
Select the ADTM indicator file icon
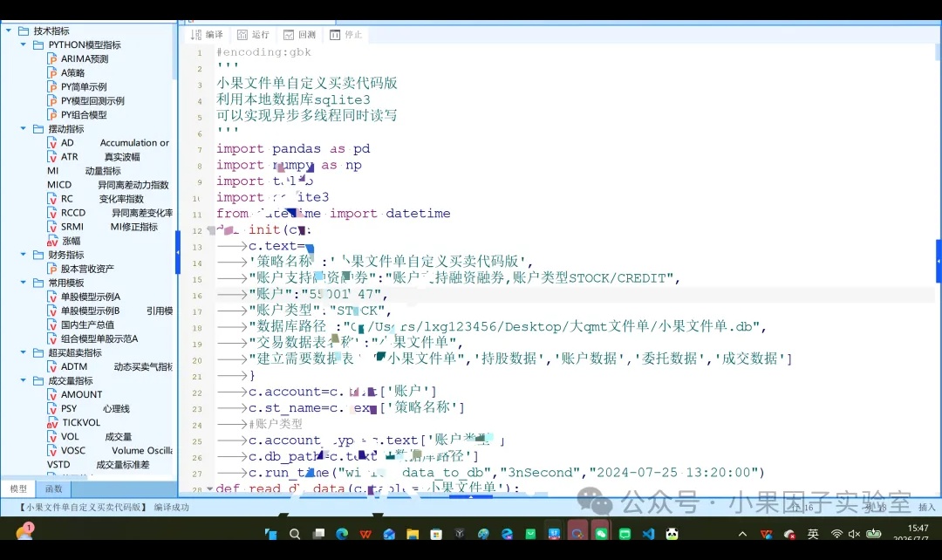pyautogui.click(x=53, y=366)
